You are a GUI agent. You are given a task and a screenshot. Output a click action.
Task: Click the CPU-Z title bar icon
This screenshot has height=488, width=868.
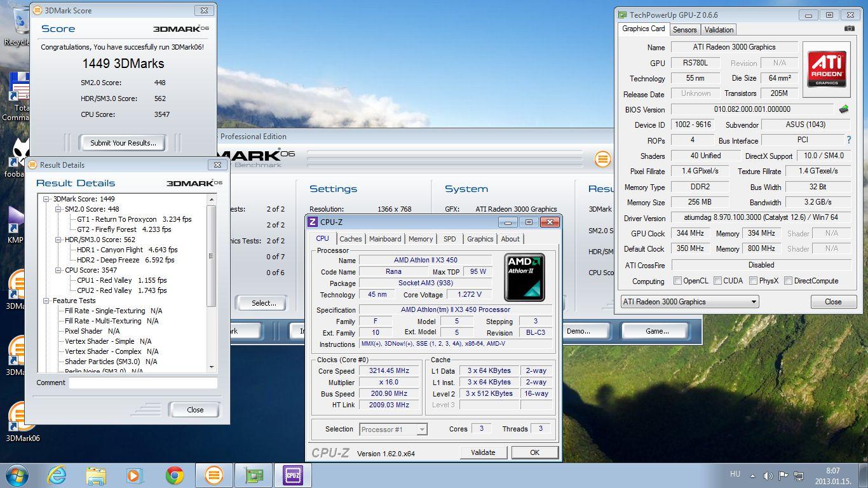[313, 222]
